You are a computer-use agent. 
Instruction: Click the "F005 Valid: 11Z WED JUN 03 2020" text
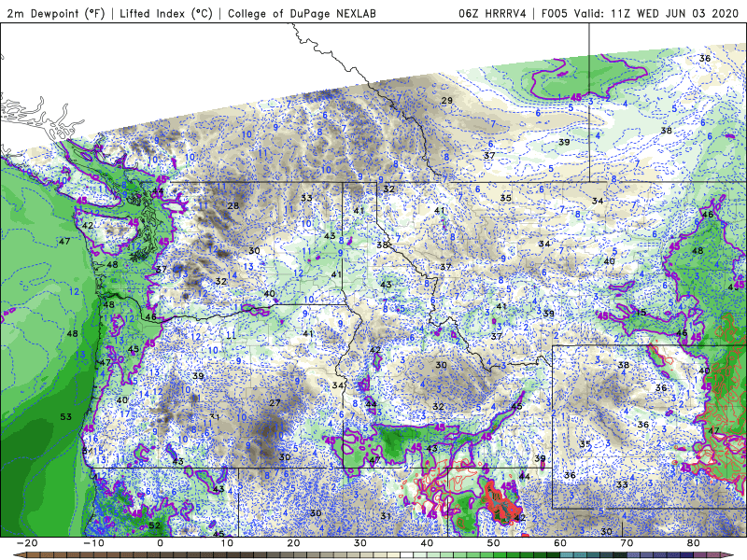(x=642, y=13)
